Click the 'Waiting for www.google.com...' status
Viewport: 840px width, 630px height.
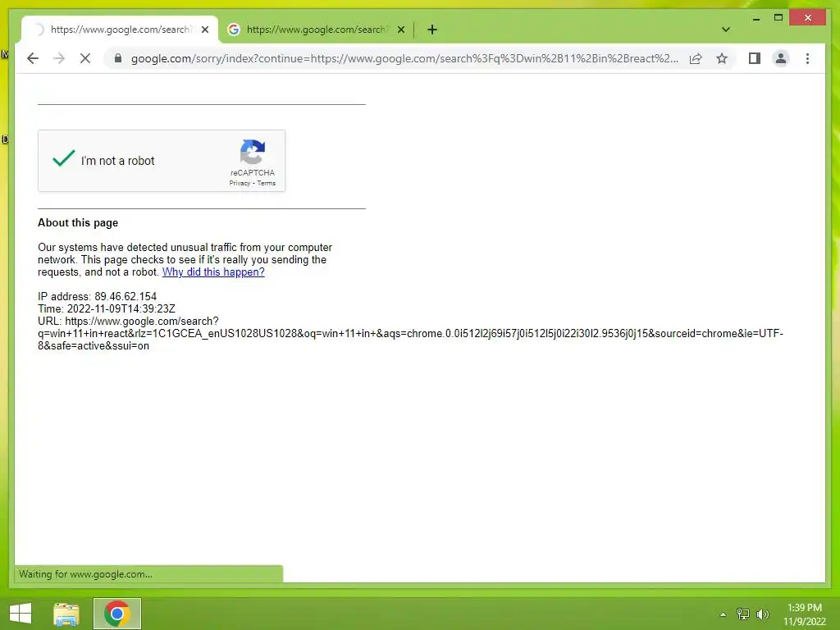pos(85,574)
